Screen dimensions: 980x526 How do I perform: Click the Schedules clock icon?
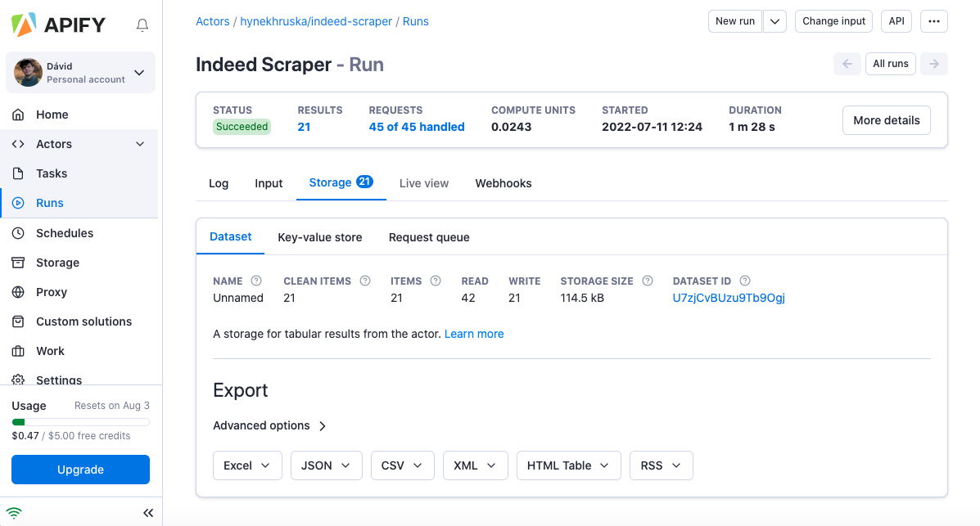tap(18, 233)
